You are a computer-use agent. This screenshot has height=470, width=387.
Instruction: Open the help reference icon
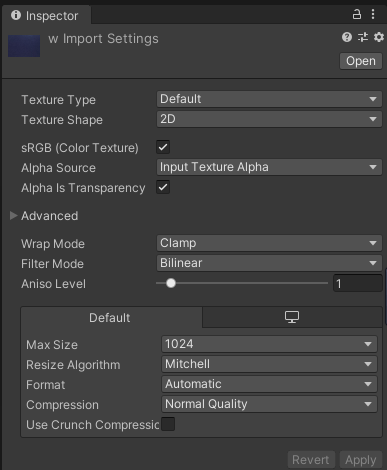(347, 37)
